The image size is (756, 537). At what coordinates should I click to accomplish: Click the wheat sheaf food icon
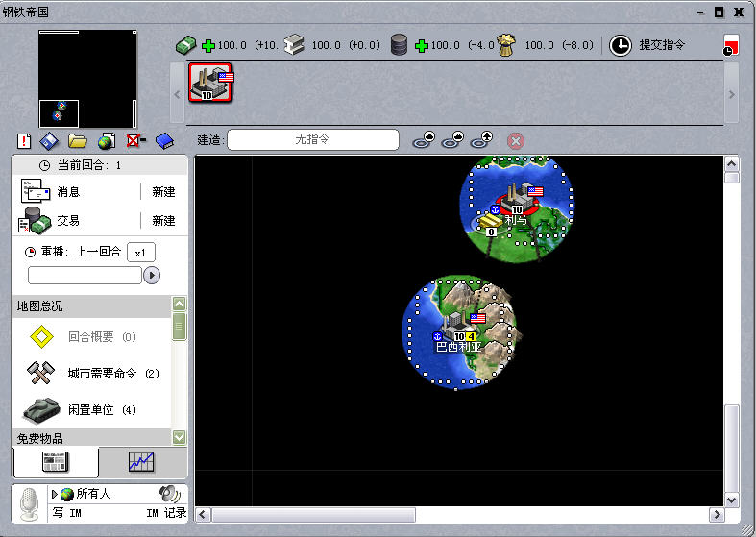(x=506, y=45)
